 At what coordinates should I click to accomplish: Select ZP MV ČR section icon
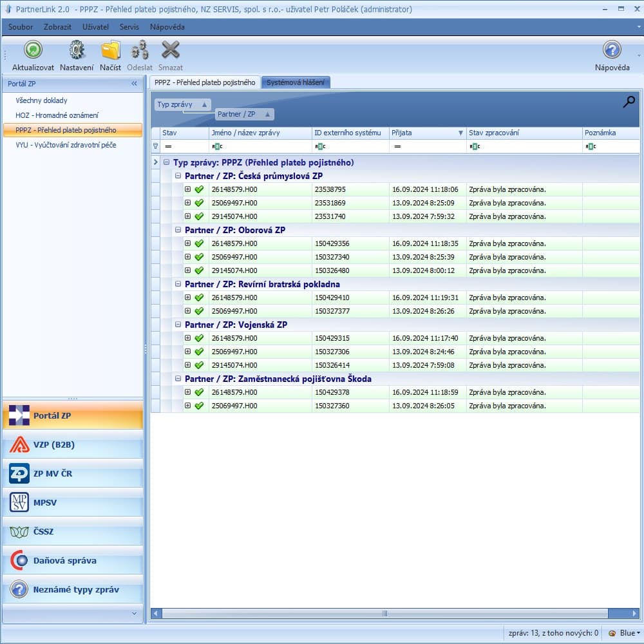tap(19, 473)
